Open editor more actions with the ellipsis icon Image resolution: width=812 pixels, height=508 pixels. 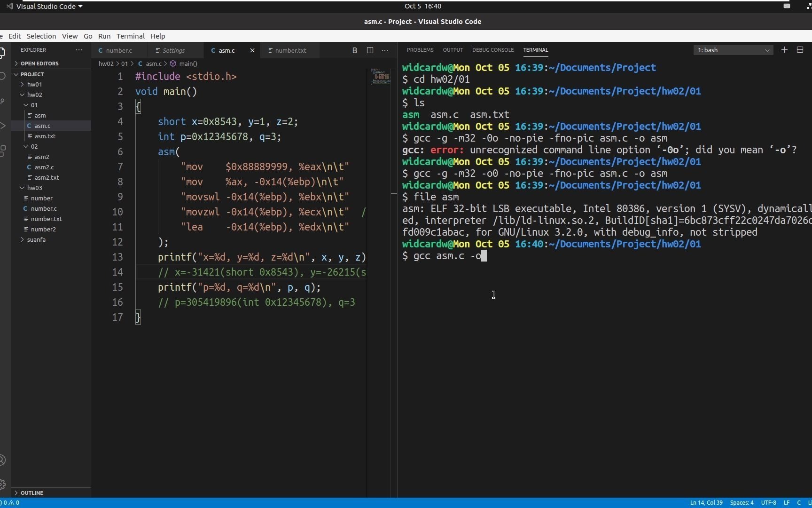pyautogui.click(x=385, y=50)
